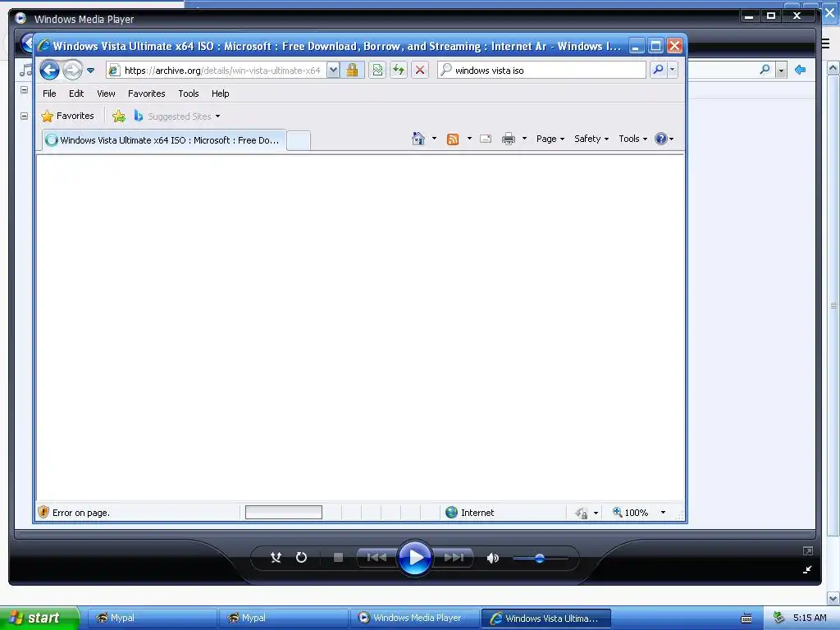
Task: Click the Internet security zone indicator
Action: click(470, 513)
